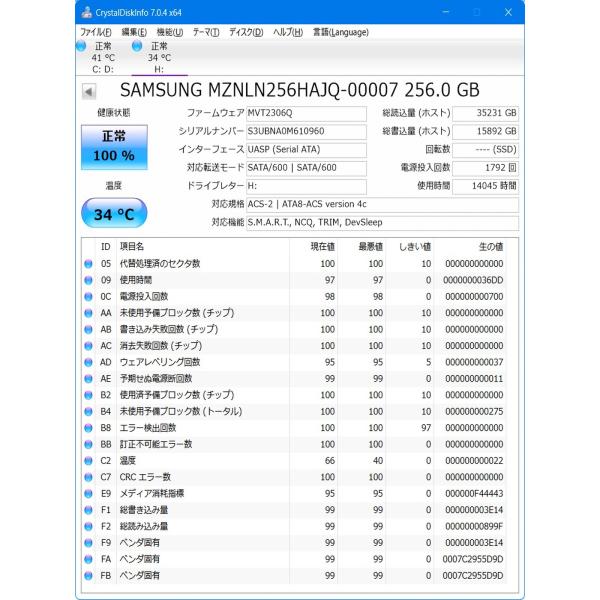600x600 pixels.
Task: Click status icon for ID AE row
Action: point(88,379)
